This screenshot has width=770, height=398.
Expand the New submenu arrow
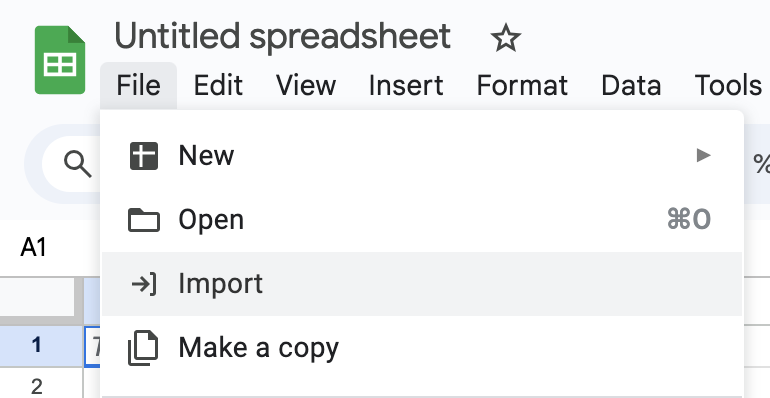click(x=704, y=156)
